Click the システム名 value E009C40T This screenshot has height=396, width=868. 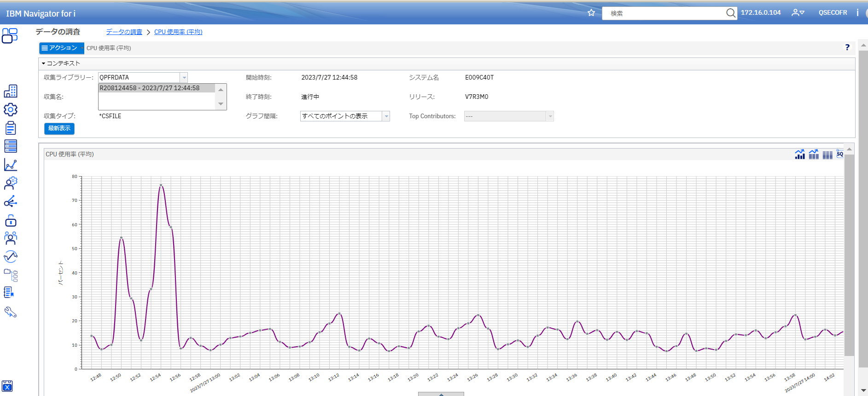tap(479, 77)
